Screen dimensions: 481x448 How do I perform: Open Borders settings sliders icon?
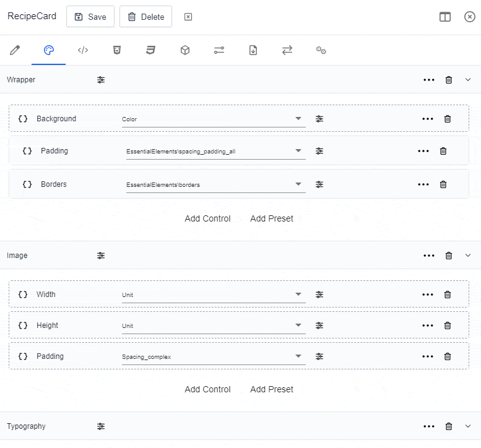pos(319,184)
